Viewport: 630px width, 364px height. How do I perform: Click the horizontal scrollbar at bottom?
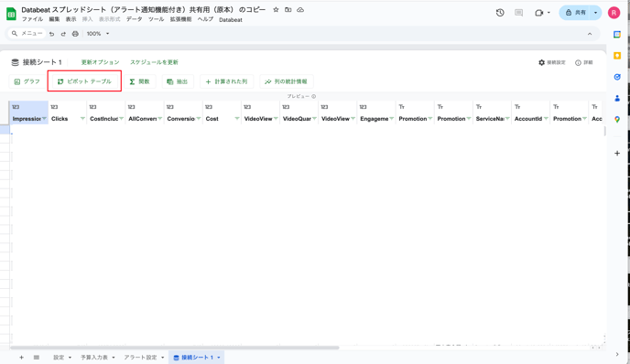tap(174, 348)
